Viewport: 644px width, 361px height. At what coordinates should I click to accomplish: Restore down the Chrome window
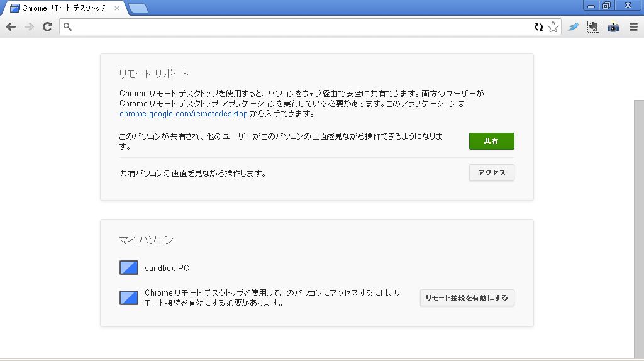click(x=606, y=6)
